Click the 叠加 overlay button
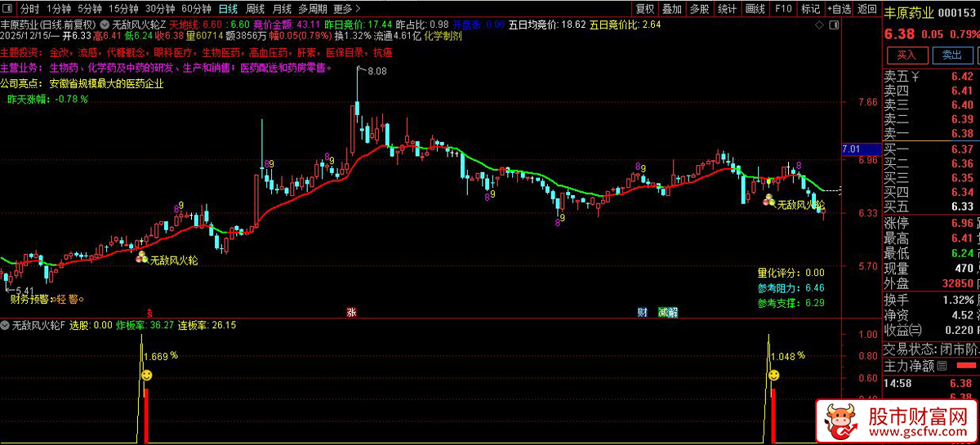 click(x=672, y=9)
